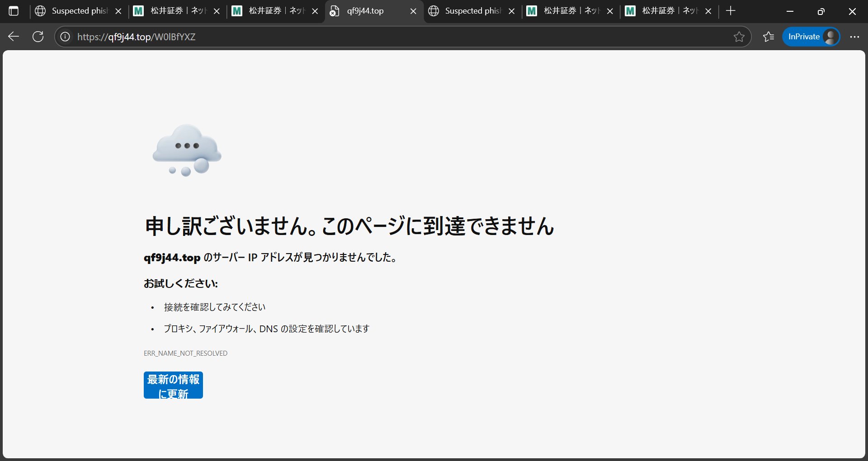Close the fifth tab Suspected phishing
Screen dimensions: 868x461
point(512,11)
